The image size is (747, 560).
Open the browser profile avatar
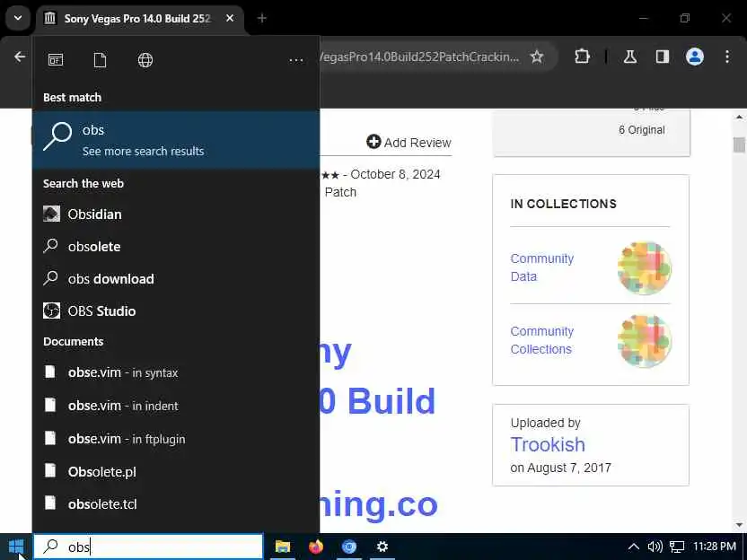click(x=695, y=57)
